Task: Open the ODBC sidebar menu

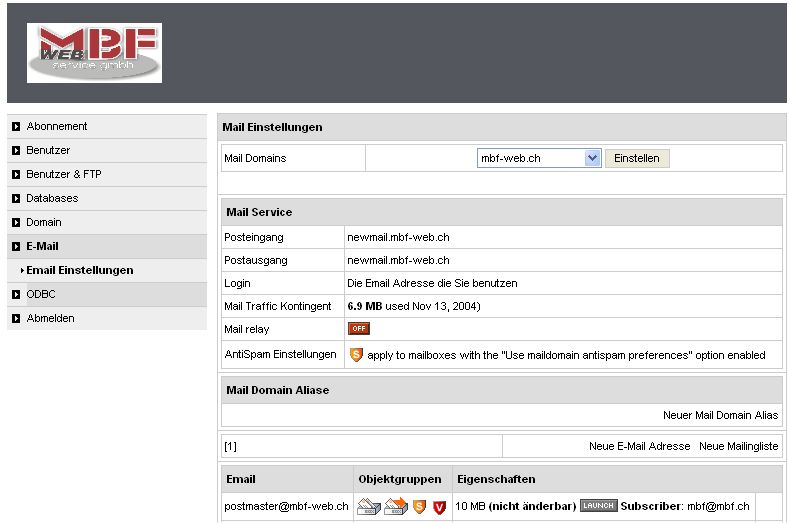Action: coord(41,295)
